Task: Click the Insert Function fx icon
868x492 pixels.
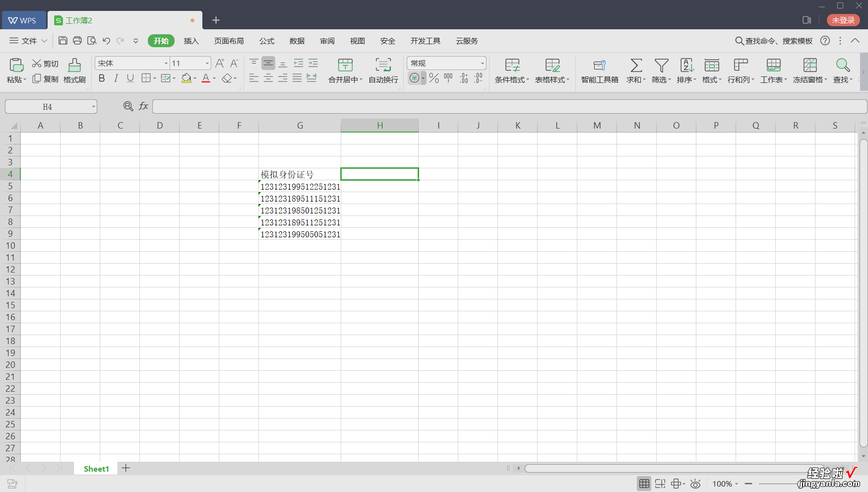Action: point(143,106)
